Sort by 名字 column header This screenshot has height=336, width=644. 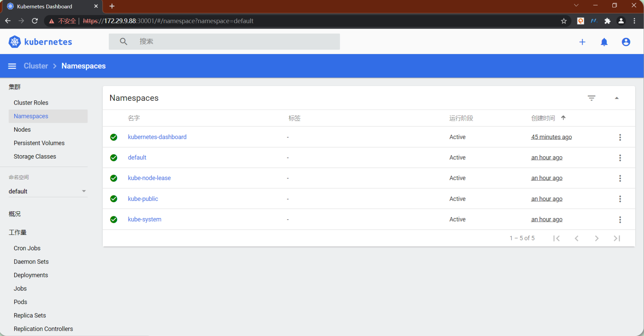(134, 118)
